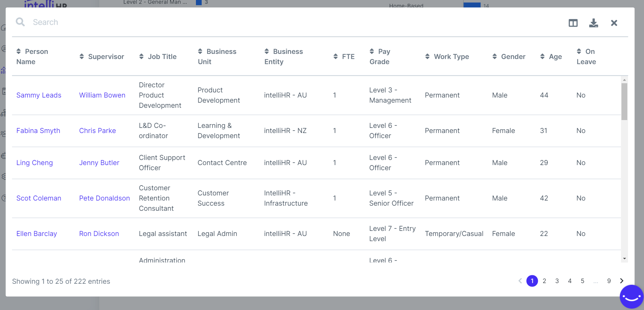
Task: Click the search magnifier icon
Action: (x=20, y=22)
